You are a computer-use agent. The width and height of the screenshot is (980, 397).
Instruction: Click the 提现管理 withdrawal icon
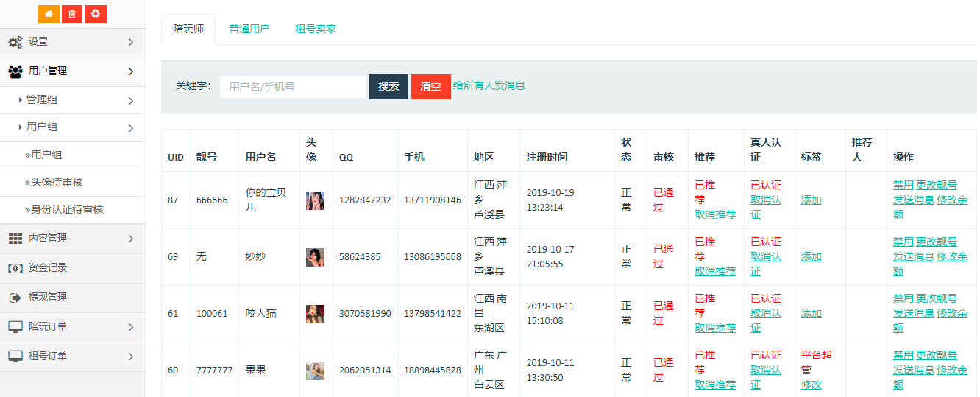coord(15,298)
